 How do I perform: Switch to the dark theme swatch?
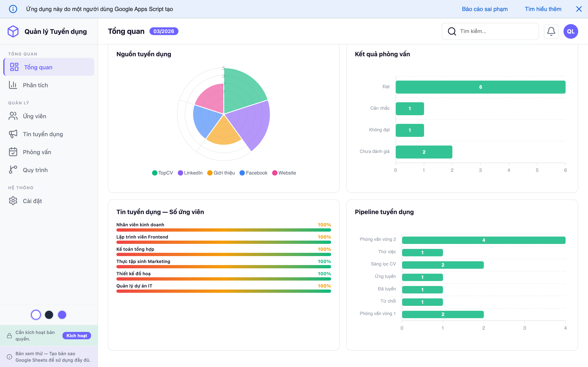(49, 315)
